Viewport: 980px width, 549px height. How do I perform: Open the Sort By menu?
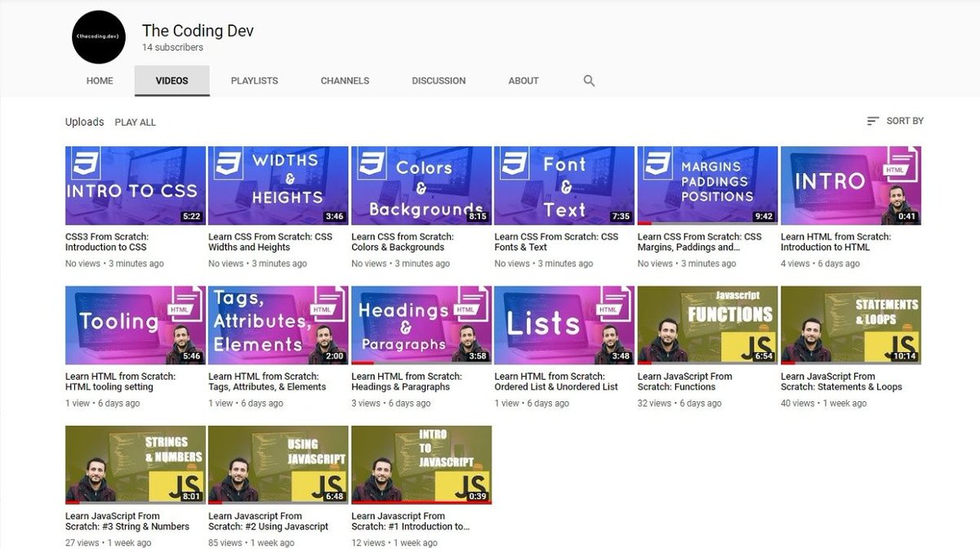pyautogui.click(x=895, y=121)
